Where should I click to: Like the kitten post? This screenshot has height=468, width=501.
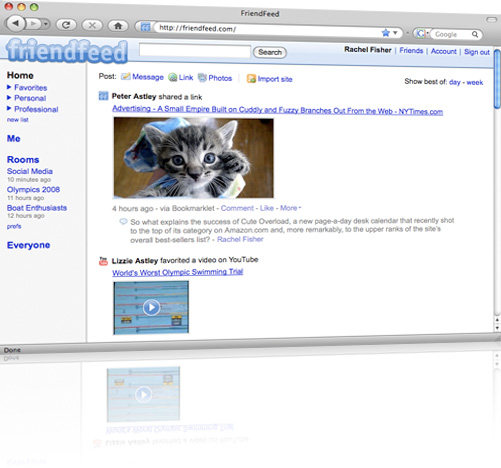[x=267, y=208]
